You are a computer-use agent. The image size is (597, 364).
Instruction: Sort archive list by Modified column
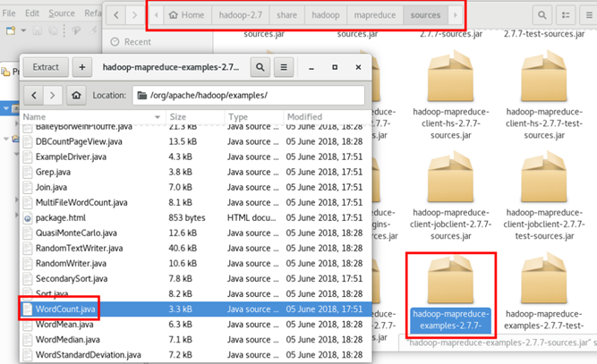click(x=328, y=117)
